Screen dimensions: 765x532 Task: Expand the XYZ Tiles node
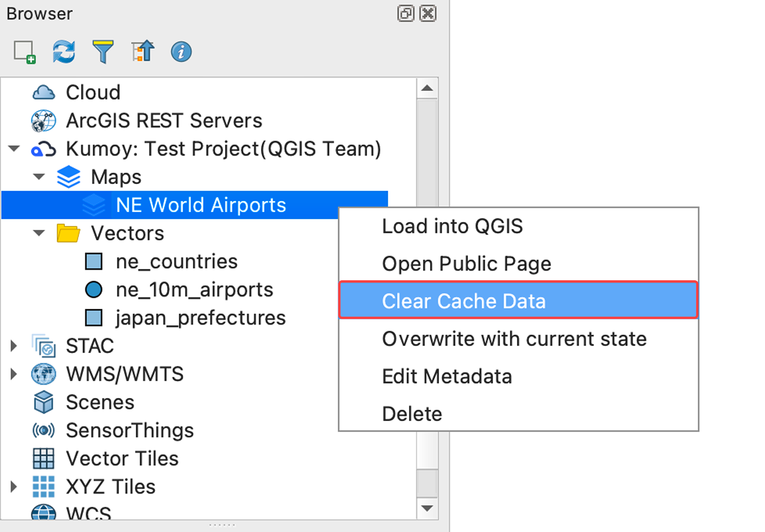pyautogui.click(x=14, y=486)
